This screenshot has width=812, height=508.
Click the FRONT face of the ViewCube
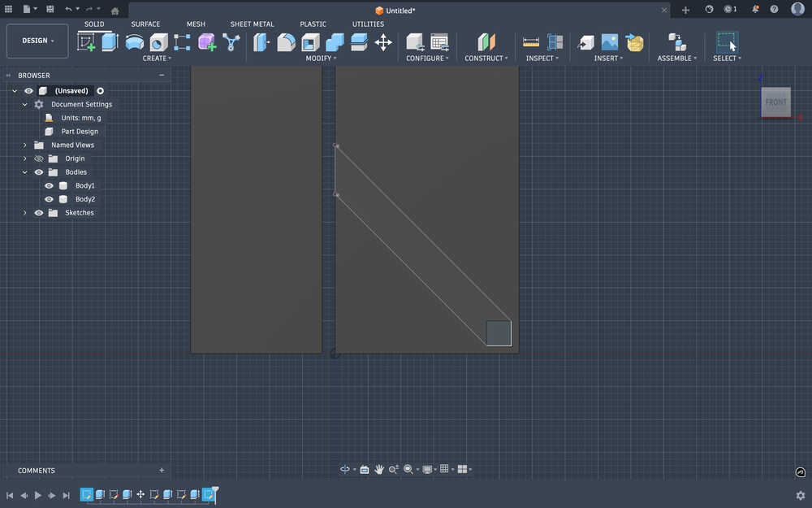pyautogui.click(x=775, y=102)
